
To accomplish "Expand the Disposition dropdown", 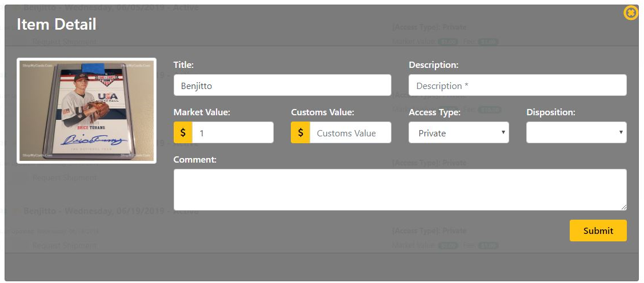I will click(576, 132).
